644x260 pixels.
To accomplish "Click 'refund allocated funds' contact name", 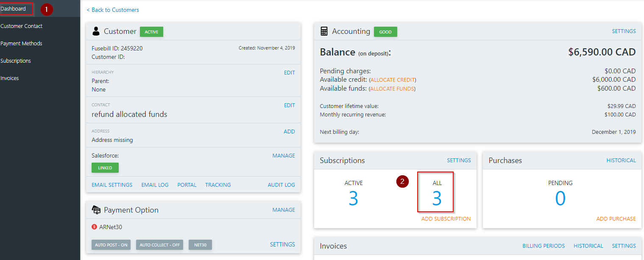I will pyautogui.click(x=129, y=114).
